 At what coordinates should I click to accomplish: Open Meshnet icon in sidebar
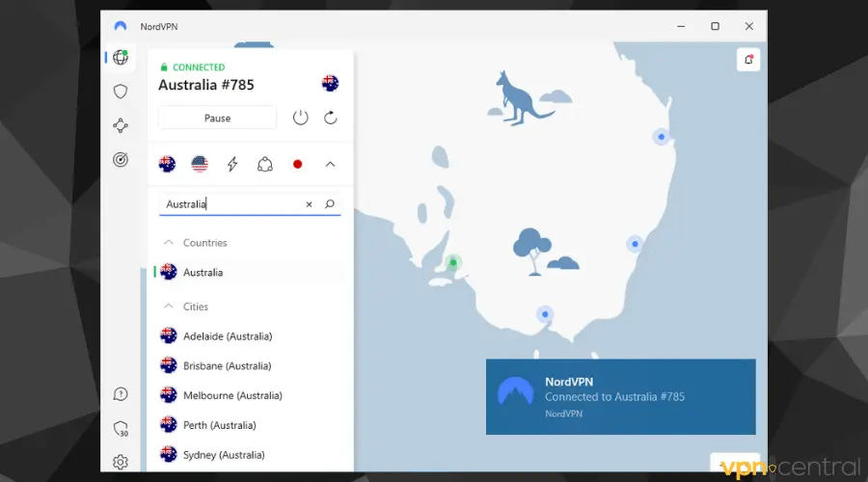tap(121, 125)
